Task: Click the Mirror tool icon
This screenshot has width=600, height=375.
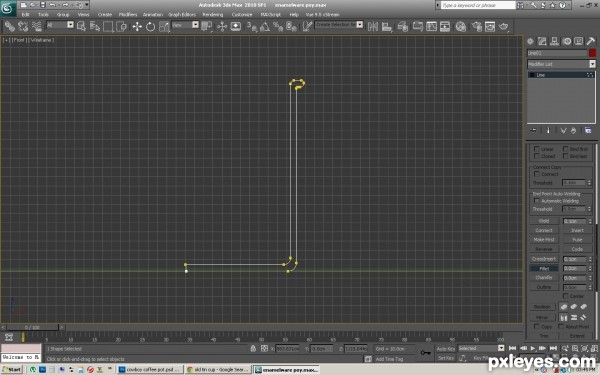Action: point(373,26)
